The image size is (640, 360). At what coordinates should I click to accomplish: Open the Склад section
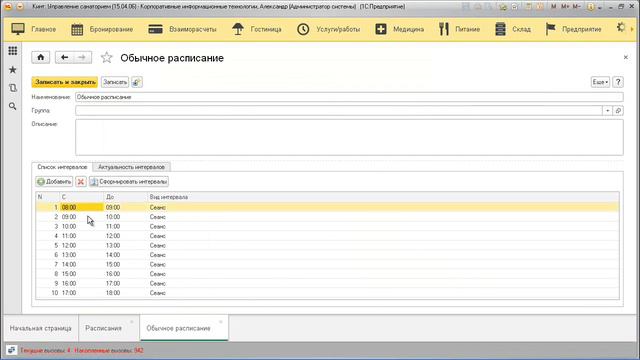513,29
